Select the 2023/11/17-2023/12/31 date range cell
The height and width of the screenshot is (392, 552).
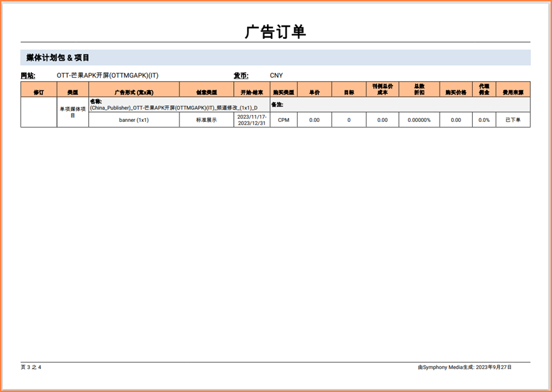tap(252, 120)
